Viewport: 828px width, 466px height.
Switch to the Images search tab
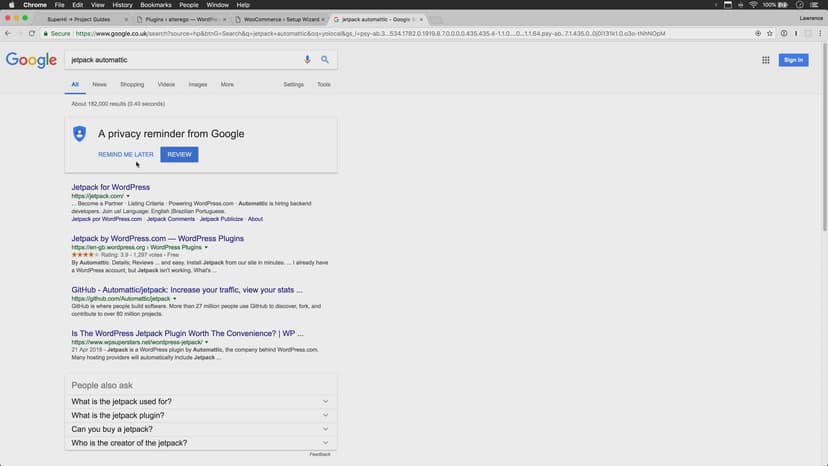197,85
